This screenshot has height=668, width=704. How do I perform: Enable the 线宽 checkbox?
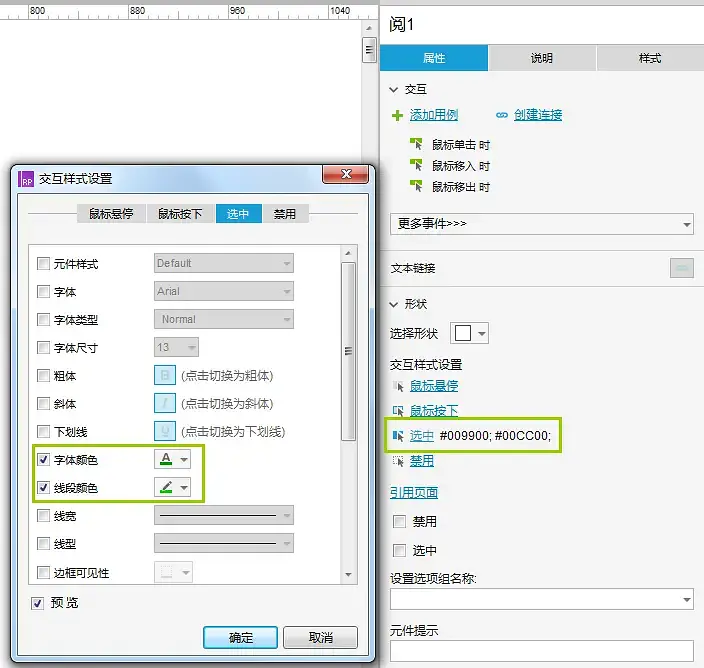[x=43, y=516]
